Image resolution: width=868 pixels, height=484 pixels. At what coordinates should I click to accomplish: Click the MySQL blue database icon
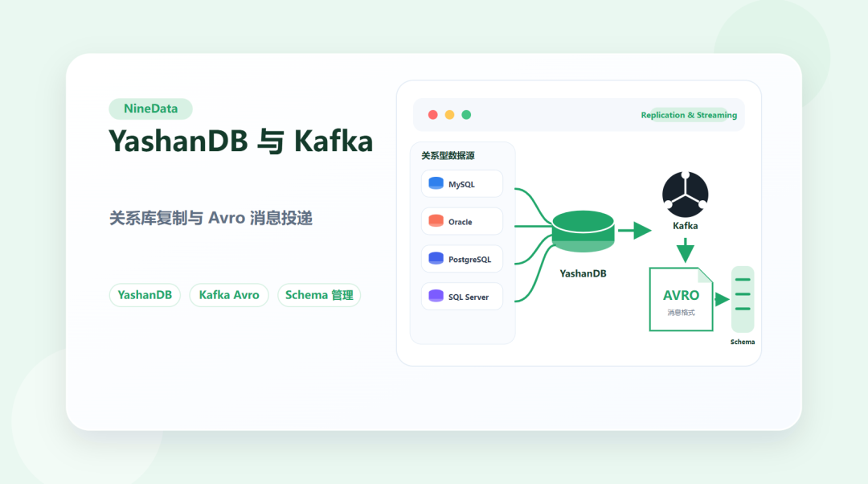pyautogui.click(x=436, y=183)
